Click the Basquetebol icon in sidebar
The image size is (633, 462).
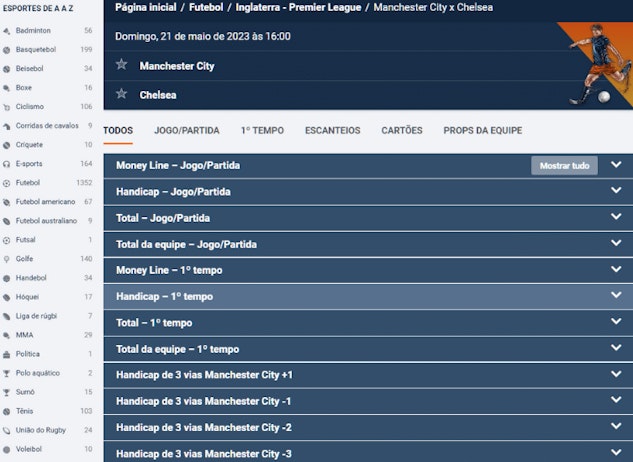[7, 50]
